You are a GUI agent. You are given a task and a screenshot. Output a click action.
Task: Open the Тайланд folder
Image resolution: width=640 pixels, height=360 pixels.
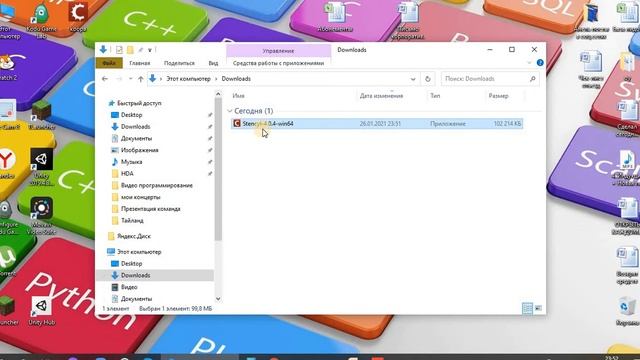coord(132,221)
